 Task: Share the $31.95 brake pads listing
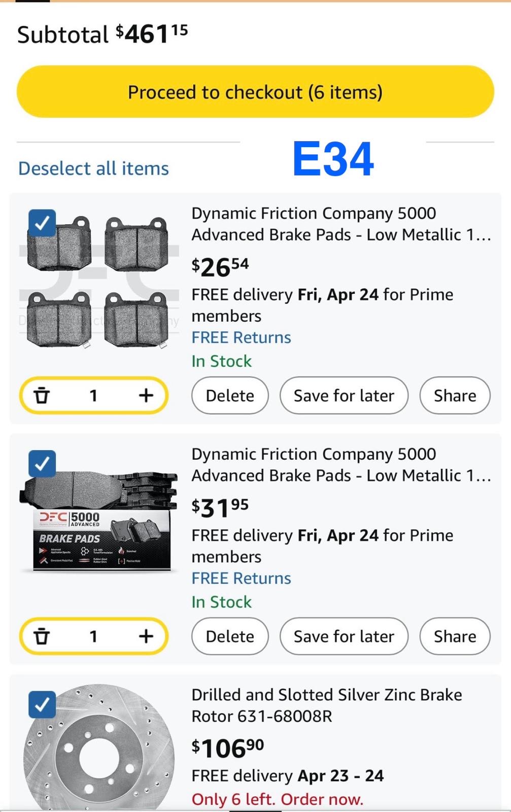(x=455, y=636)
